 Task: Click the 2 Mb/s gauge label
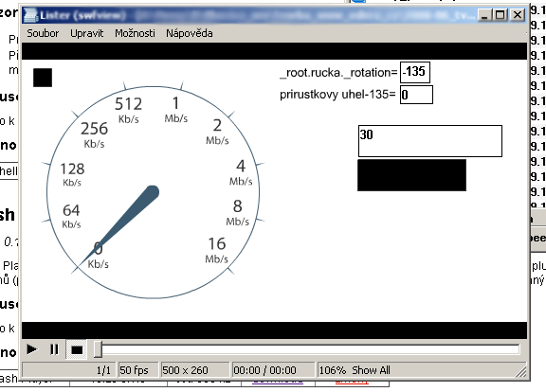pyautogui.click(x=217, y=131)
